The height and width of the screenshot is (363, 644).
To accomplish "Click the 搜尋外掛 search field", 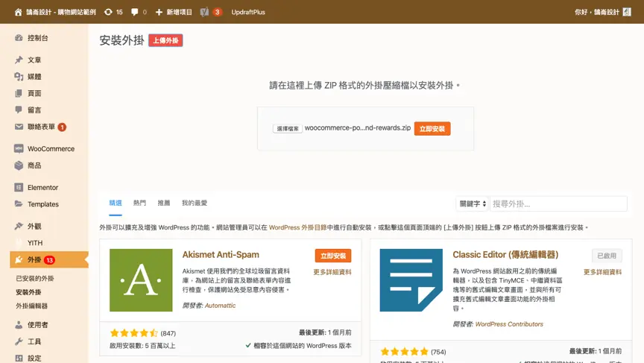I will coord(558,203).
